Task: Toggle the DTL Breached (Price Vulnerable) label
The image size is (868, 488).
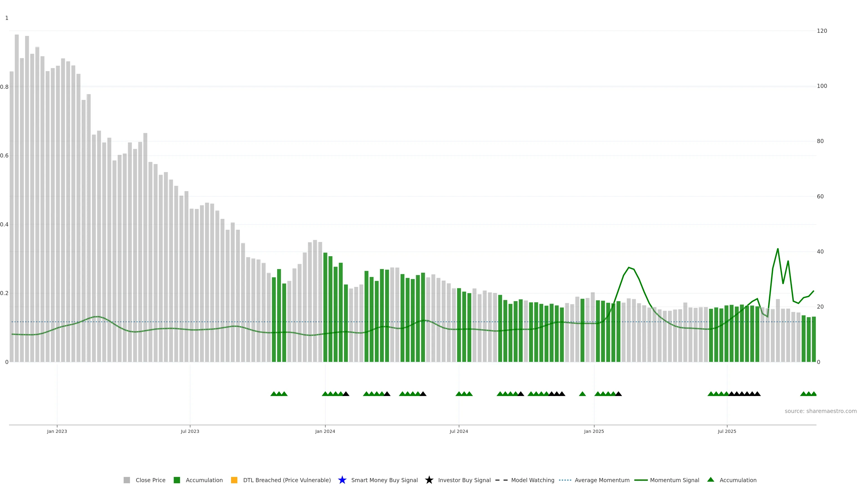Action: point(287,480)
